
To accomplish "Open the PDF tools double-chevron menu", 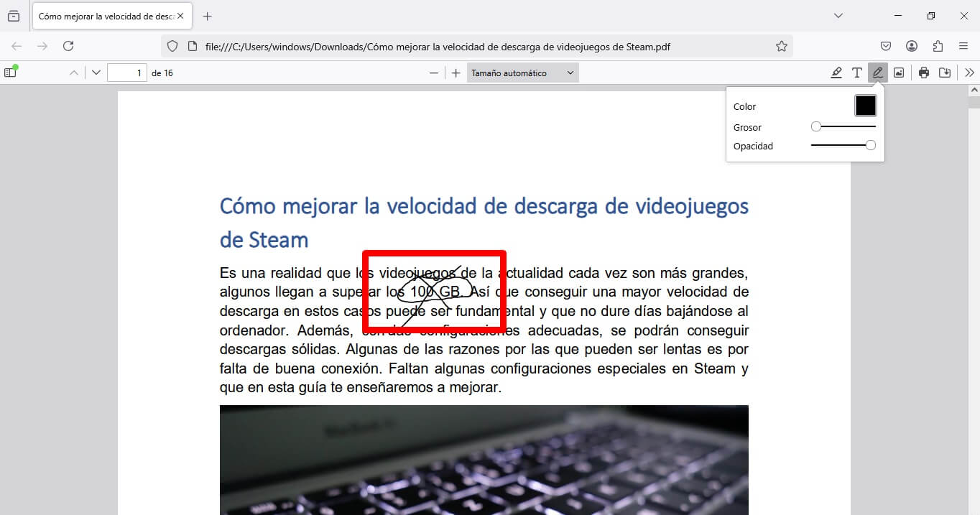I will point(970,73).
